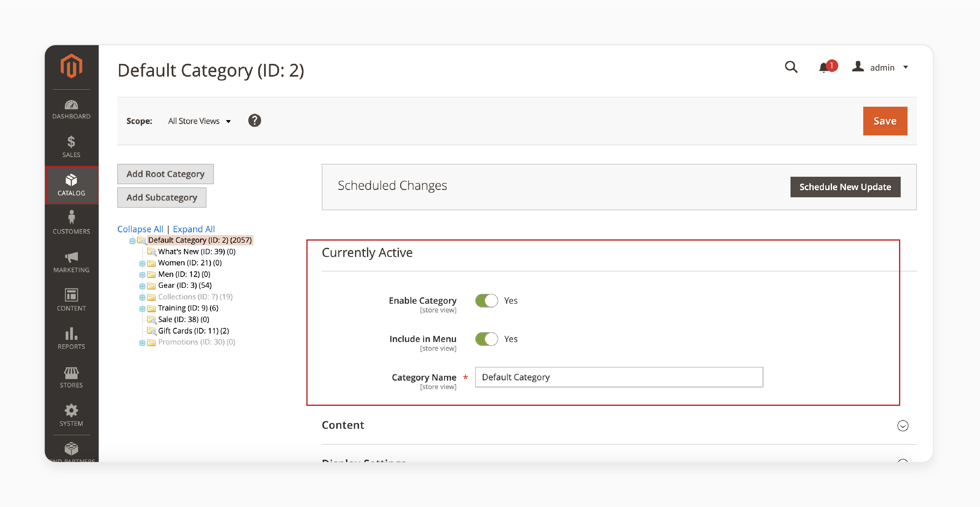Open the Find Partners menu
Screen dimensions: 980x507
coord(71,452)
